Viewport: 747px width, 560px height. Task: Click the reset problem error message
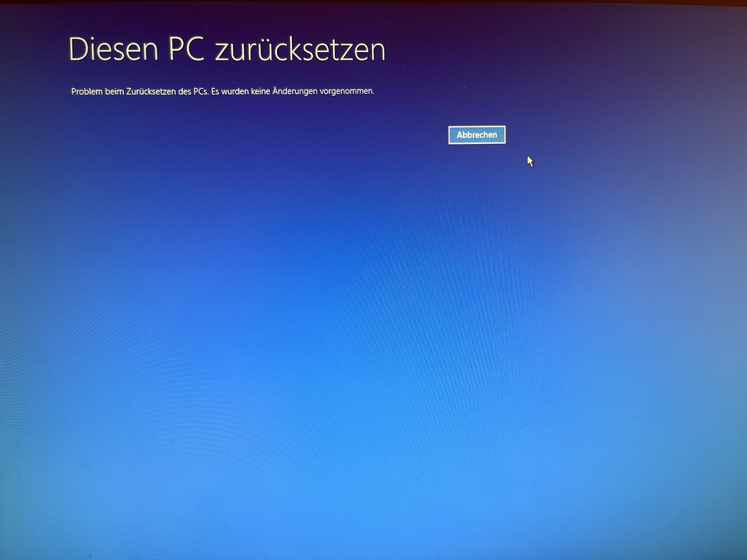[x=223, y=91]
